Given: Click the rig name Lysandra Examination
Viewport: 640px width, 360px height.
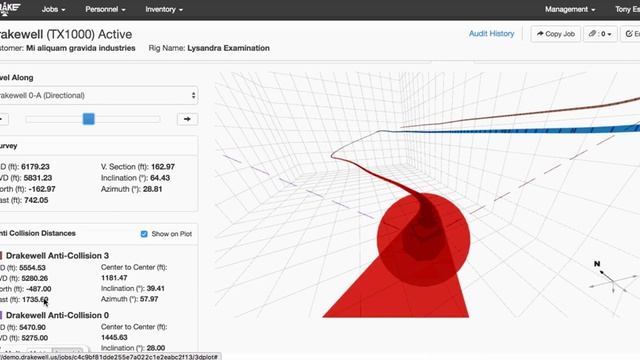Looking at the screenshot, I should (228, 48).
